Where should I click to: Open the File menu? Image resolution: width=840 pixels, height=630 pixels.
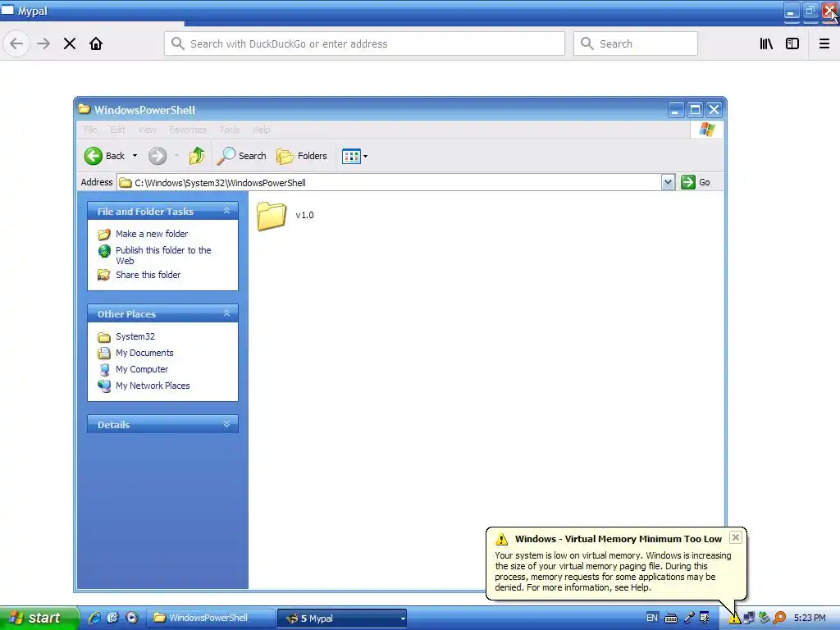(90, 130)
